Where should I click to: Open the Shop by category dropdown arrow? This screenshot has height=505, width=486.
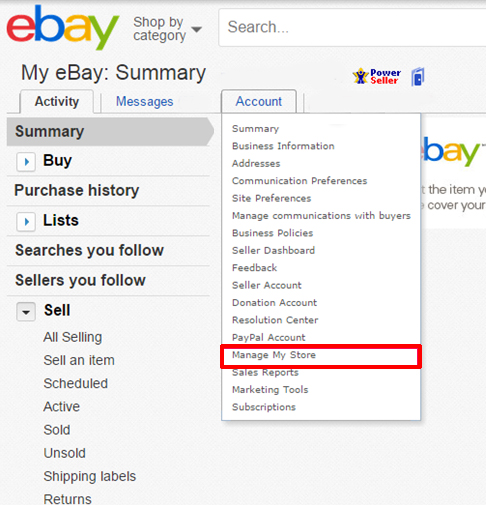click(x=197, y=29)
